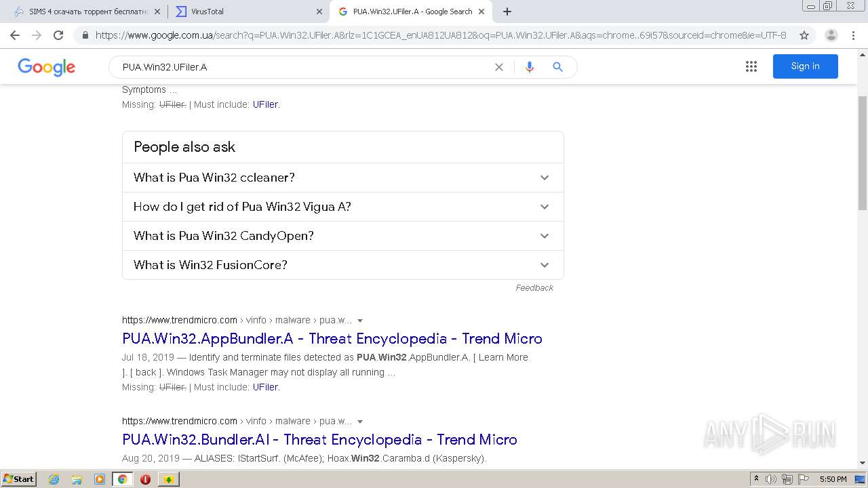Viewport: 868px width, 488px height.
Task: Close the Google Search tab
Action: tap(481, 12)
